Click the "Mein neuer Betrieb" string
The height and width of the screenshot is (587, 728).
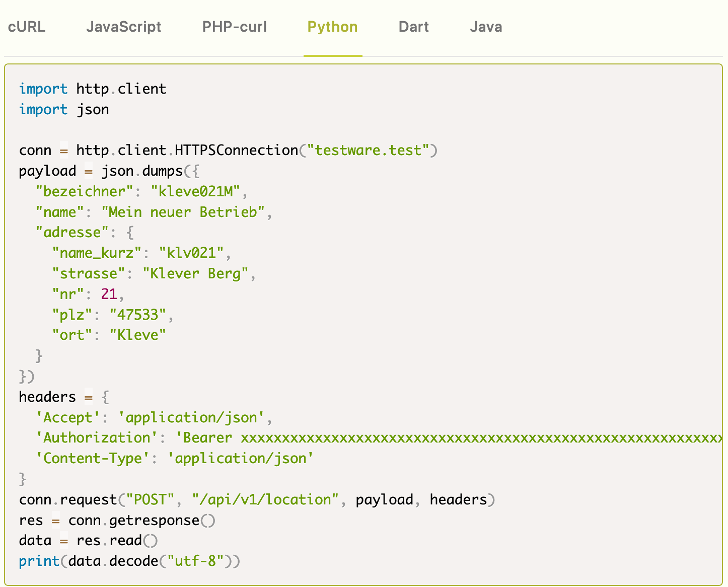tap(183, 212)
